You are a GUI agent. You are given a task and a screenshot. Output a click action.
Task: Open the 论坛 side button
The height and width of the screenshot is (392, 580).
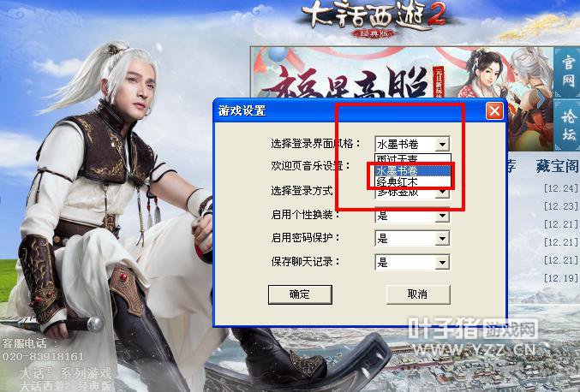click(x=567, y=125)
